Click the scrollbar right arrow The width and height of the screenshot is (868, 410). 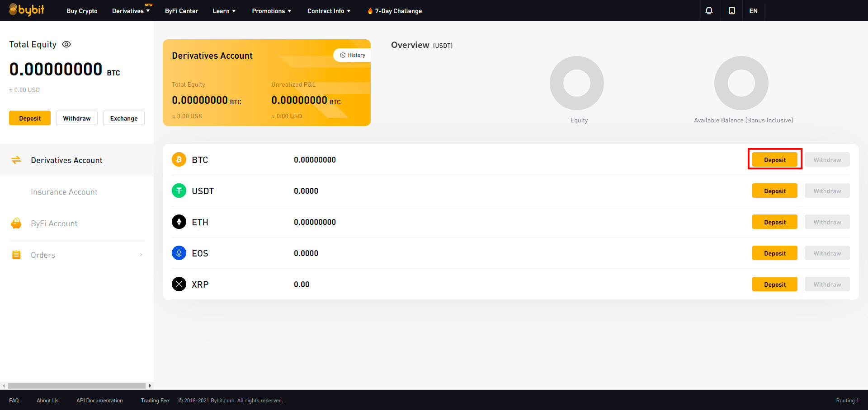(x=150, y=386)
